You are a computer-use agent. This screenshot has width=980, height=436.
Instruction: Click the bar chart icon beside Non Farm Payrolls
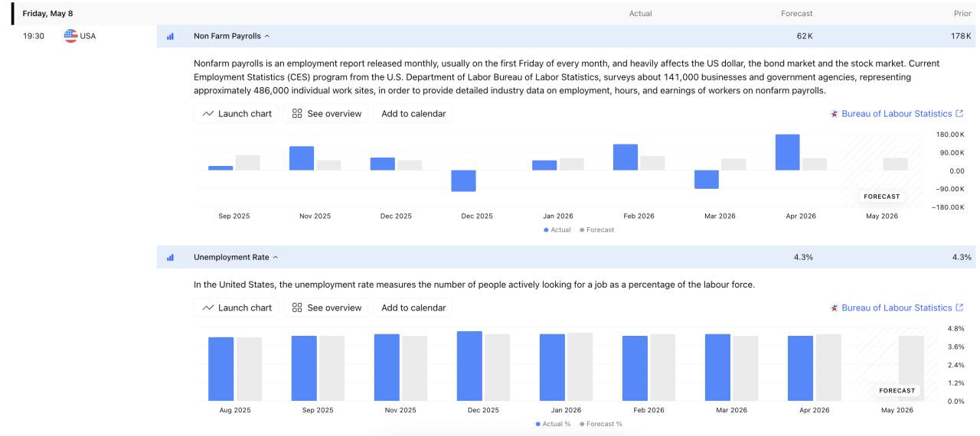pyautogui.click(x=170, y=36)
